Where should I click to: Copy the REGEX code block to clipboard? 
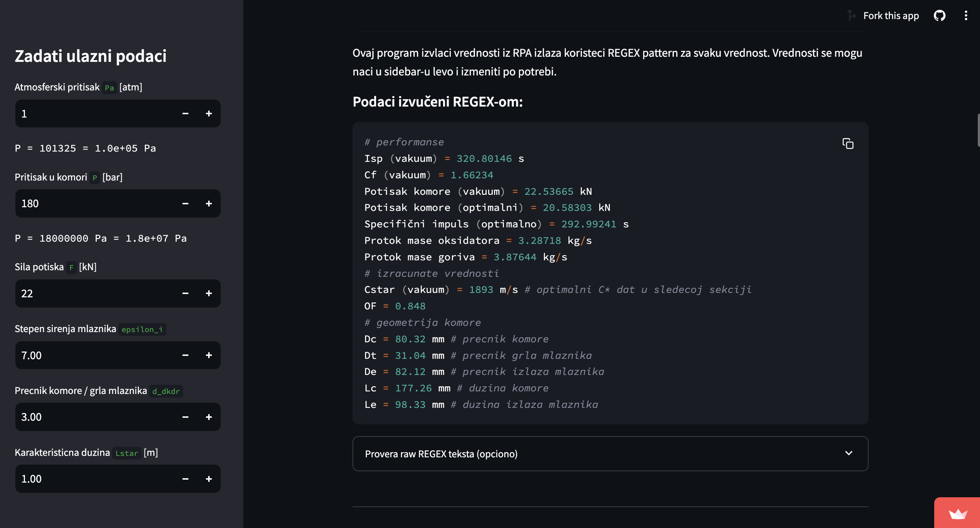coord(848,144)
